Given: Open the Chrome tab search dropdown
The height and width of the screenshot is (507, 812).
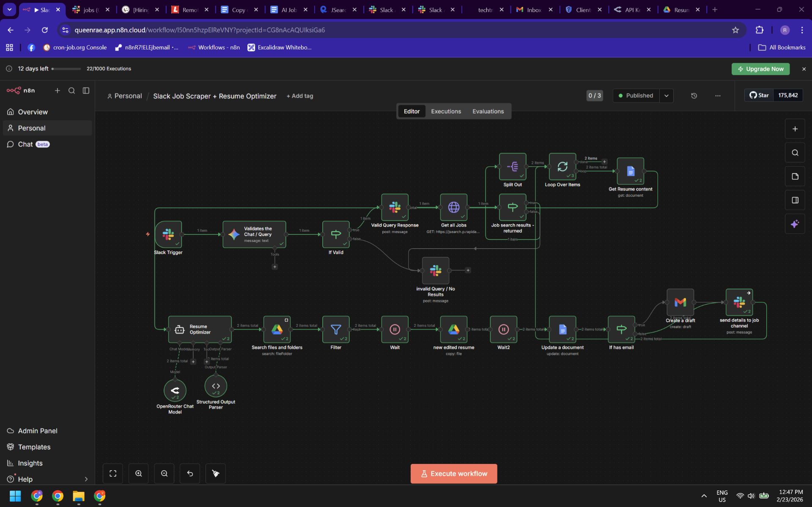Looking at the screenshot, I should click(x=9, y=9).
